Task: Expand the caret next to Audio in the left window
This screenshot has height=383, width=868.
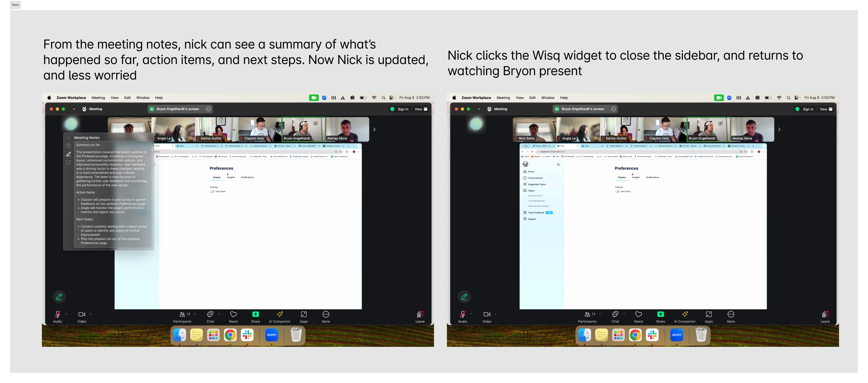Action: [x=66, y=314]
